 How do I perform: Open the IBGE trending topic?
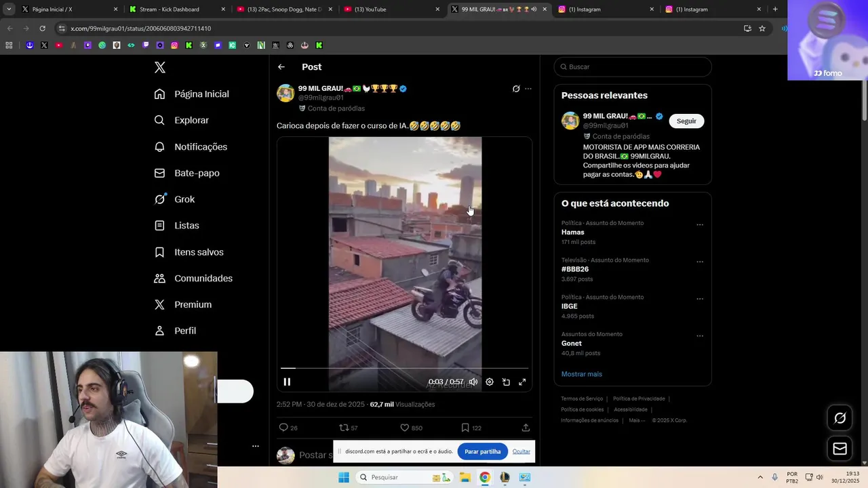pos(570,306)
